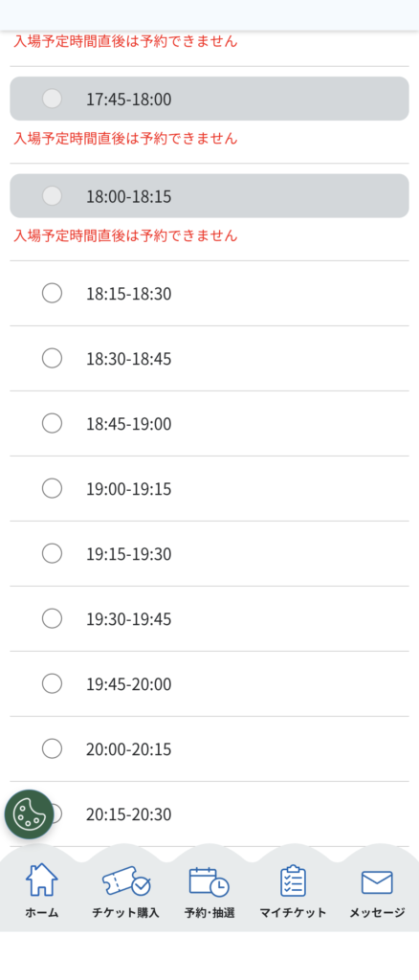Open the My Ticket clipboard icon
This screenshot has width=419, height=980.
[x=293, y=881]
